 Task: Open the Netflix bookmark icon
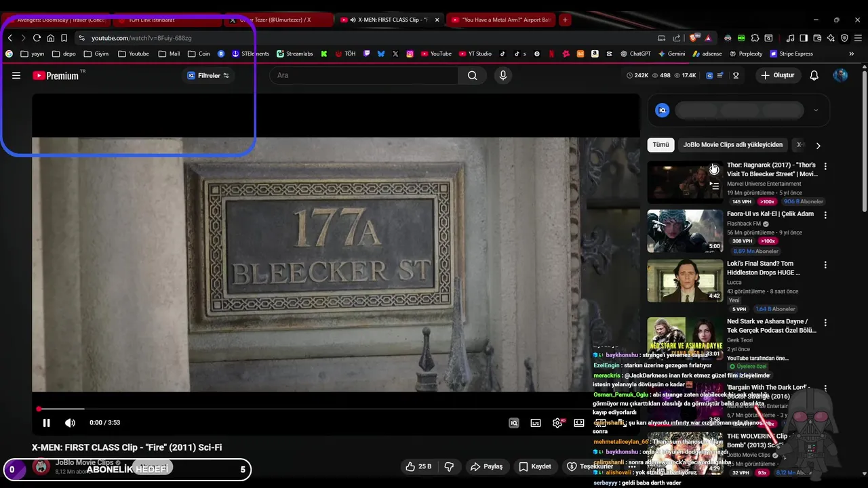[x=551, y=54]
